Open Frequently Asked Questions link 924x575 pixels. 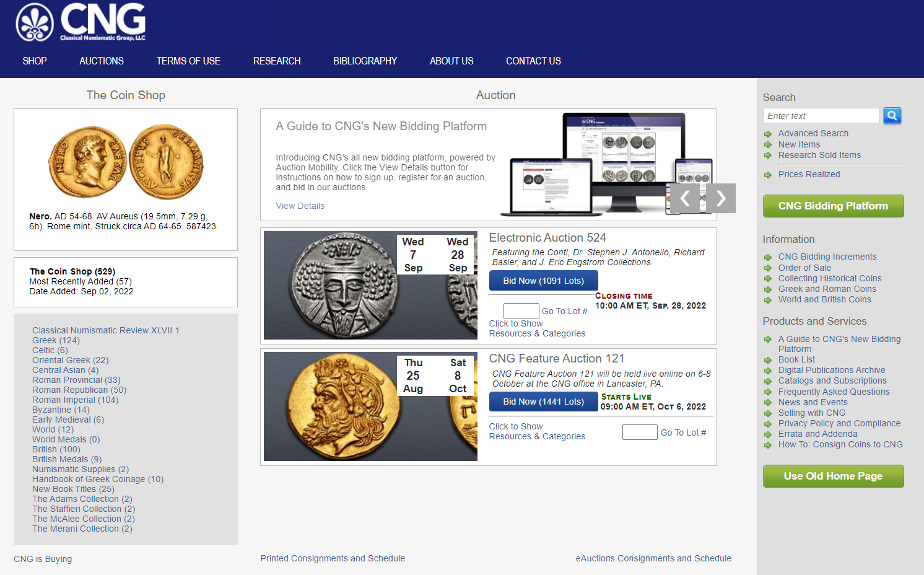point(834,392)
